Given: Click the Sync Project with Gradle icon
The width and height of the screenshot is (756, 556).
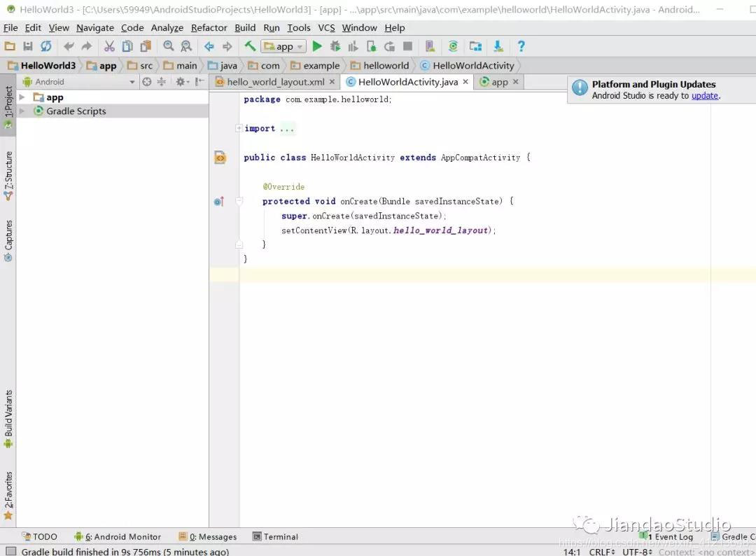Looking at the screenshot, I should click(453, 46).
